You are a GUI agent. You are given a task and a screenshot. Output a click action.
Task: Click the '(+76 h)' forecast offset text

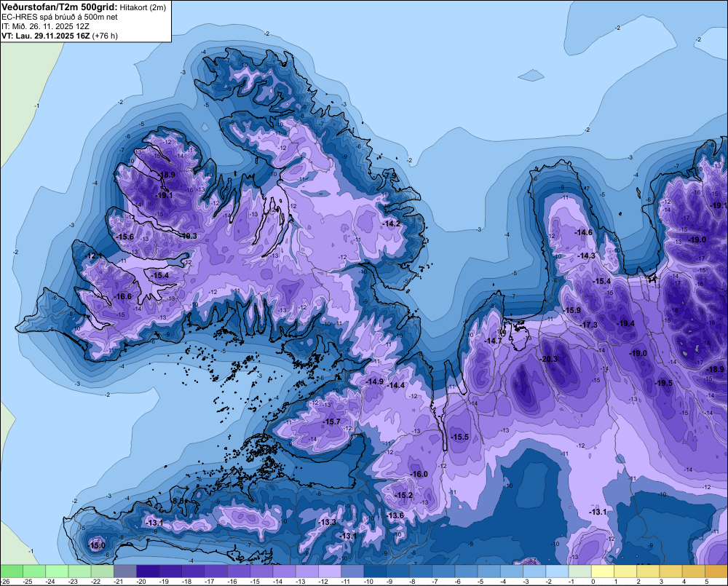click(105, 36)
